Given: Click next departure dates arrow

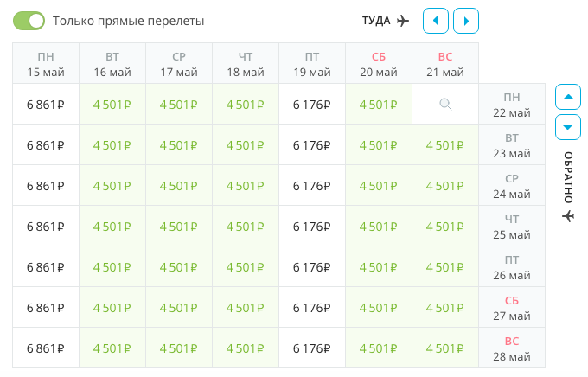Looking at the screenshot, I should pos(466,20).
